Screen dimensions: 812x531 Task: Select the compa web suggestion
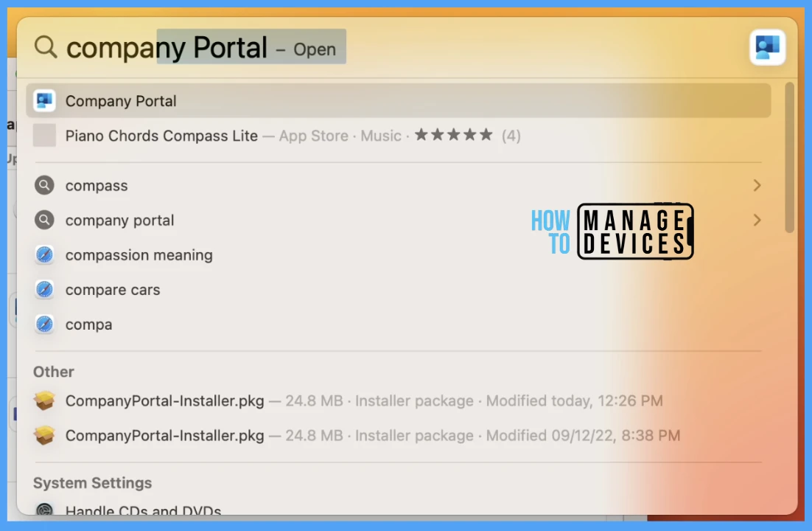coord(398,324)
